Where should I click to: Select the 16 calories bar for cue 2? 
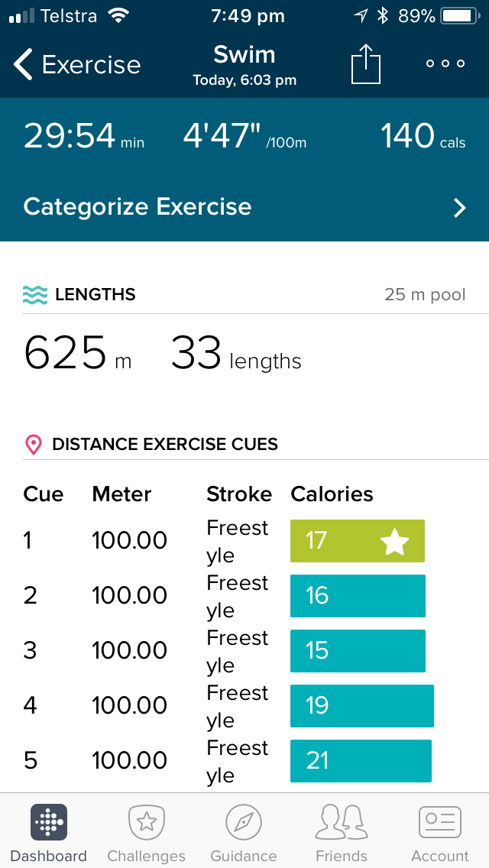[358, 596]
